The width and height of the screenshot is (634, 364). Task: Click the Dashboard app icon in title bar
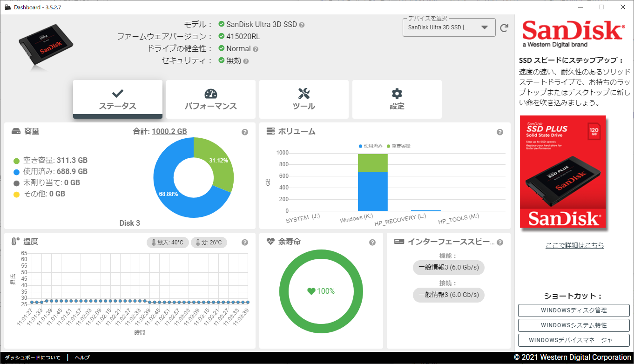(8, 7)
